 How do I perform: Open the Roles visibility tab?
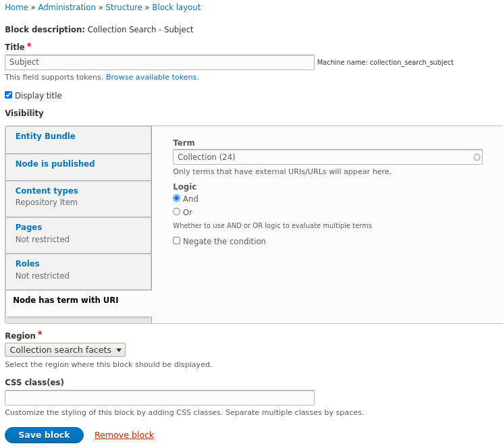click(x=27, y=264)
